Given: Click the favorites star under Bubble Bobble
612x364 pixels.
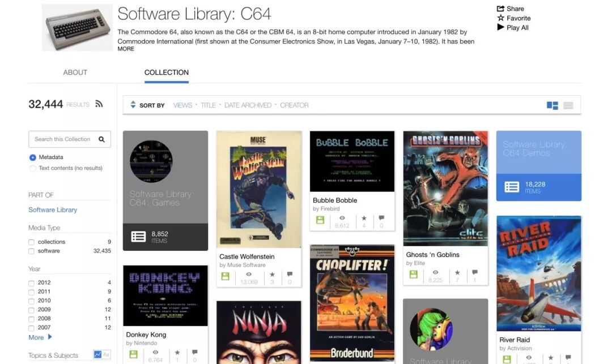Looking at the screenshot, I should pos(364,218).
